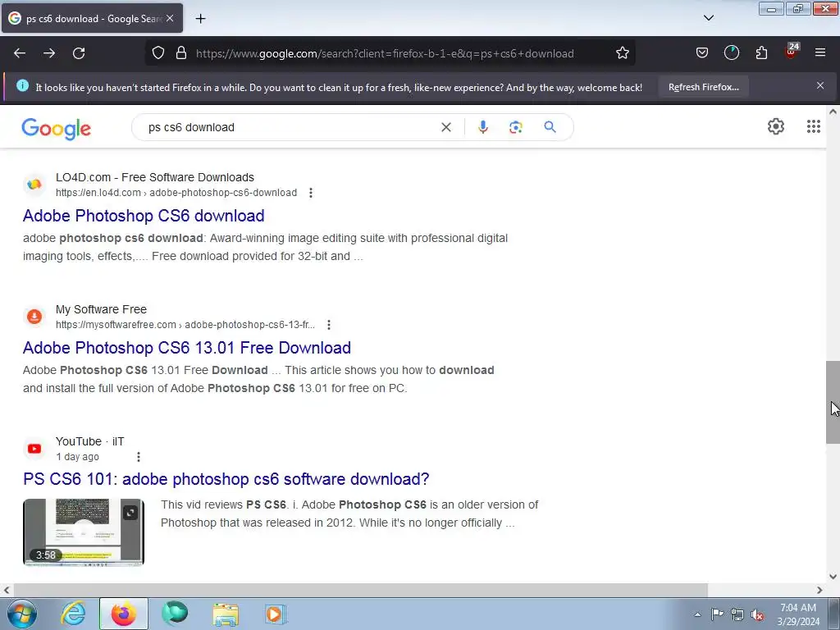840x630 pixels.
Task: Click the scroll down arrow
Action: pos(833,577)
